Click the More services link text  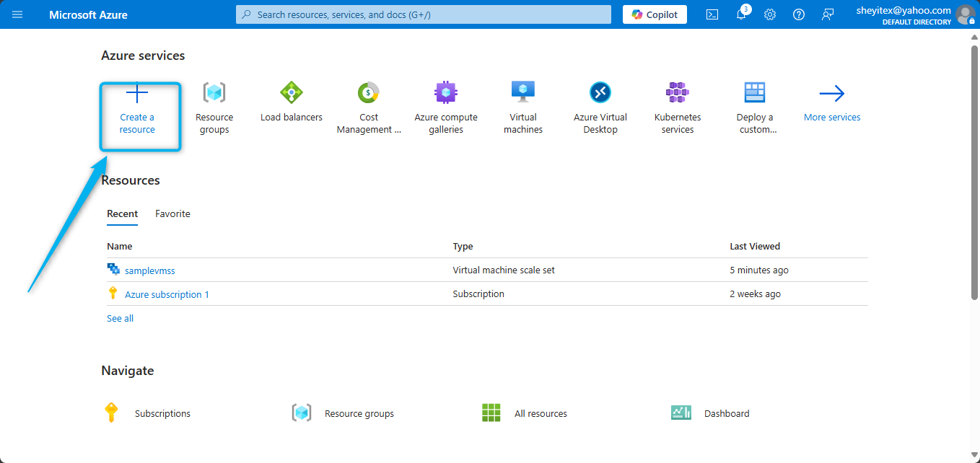[x=832, y=117]
